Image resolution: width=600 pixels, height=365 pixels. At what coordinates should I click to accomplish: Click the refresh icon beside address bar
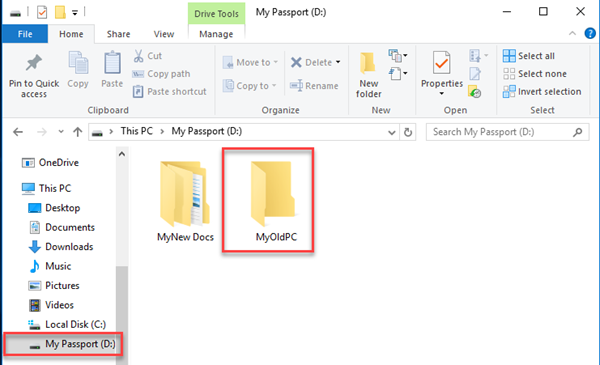(x=408, y=132)
